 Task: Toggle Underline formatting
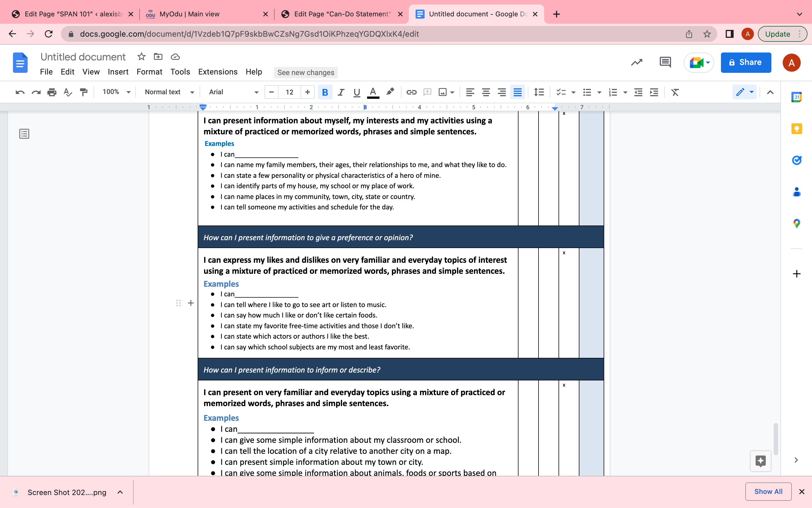[357, 92]
